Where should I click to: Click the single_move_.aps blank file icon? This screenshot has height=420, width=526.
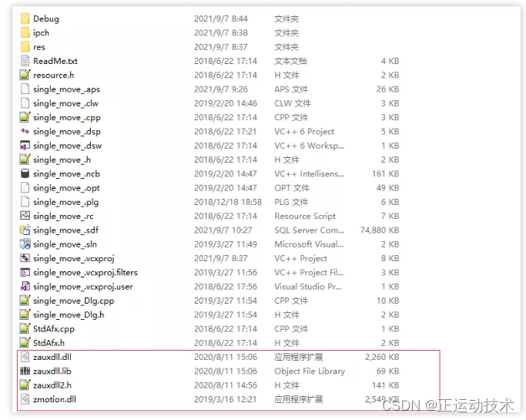[x=25, y=89]
